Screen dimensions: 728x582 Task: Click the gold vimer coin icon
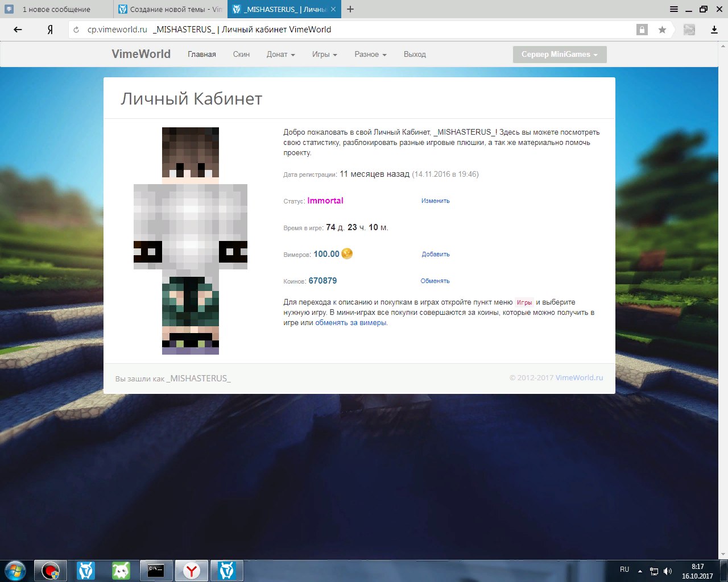(347, 253)
